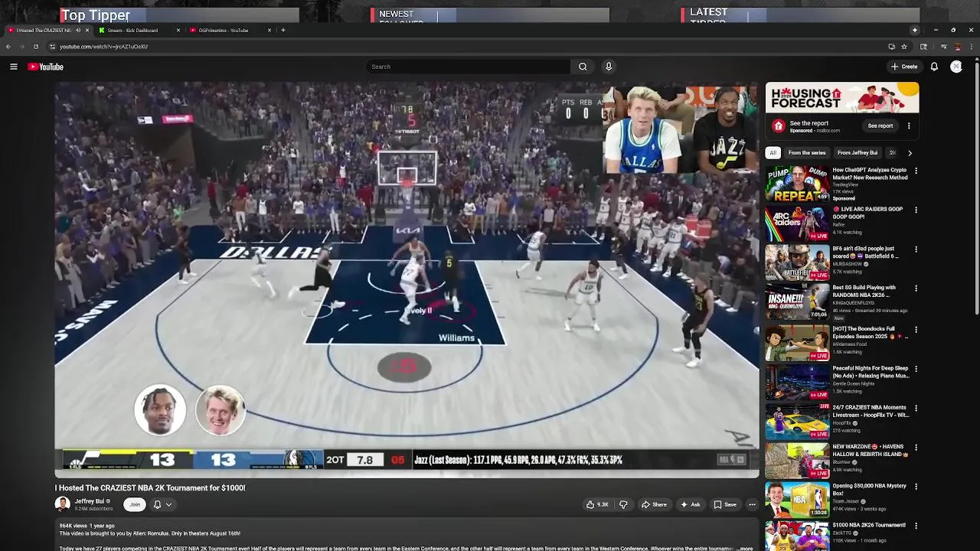Image resolution: width=980 pixels, height=551 pixels.
Task: Reload the browser page
Action: coord(35,47)
